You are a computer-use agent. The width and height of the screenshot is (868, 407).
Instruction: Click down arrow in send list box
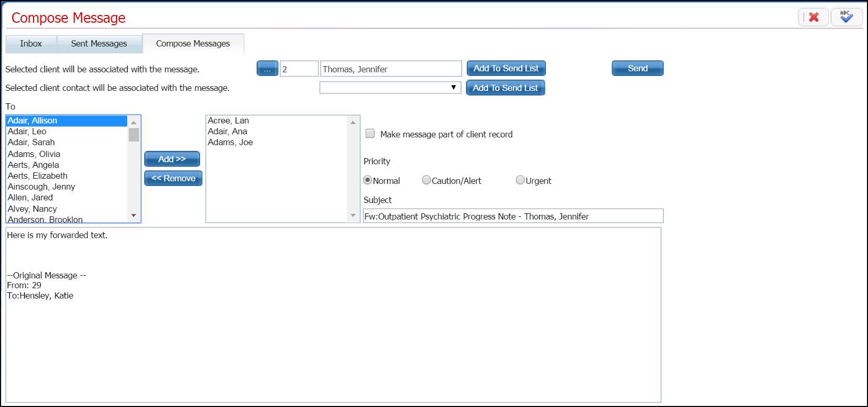click(x=353, y=215)
